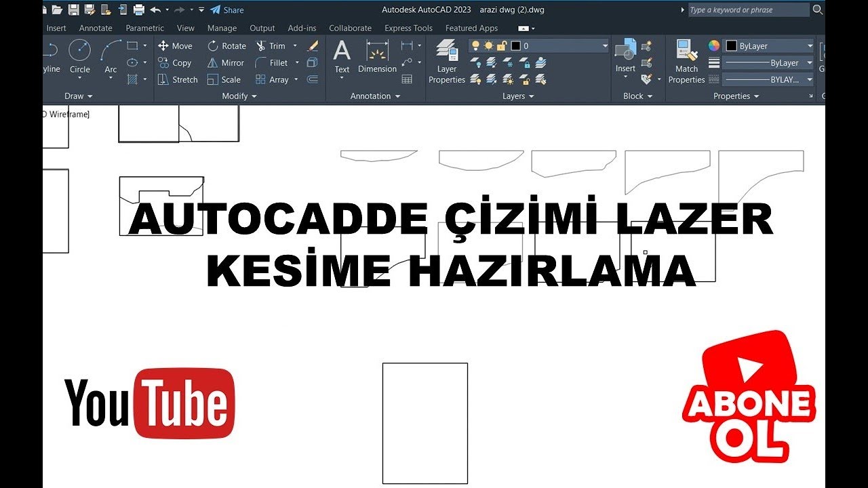The height and width of the screenshot is (488, 868).
Task: Expand the Block panel
Action: 637,96
